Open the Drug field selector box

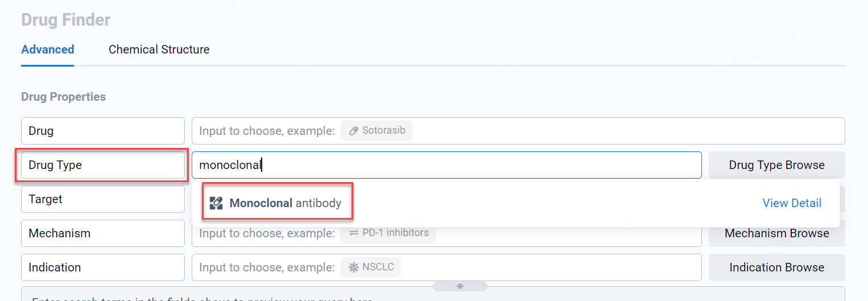(x=102, y=131)
